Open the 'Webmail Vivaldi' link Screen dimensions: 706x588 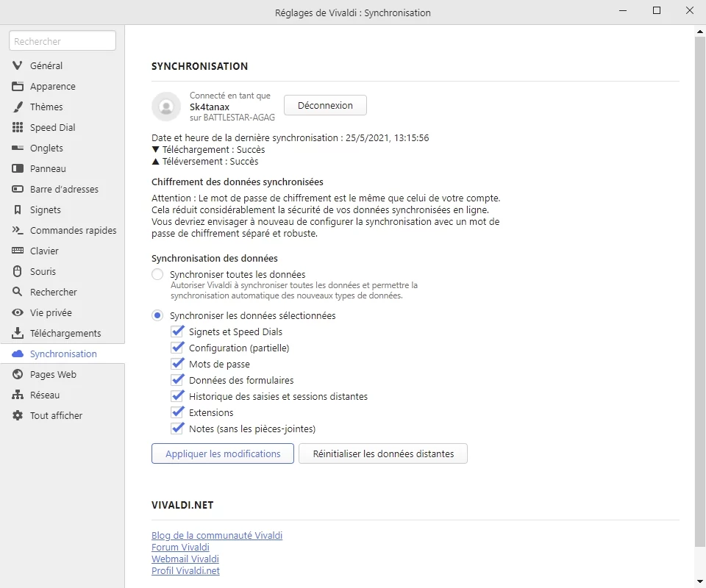click(x=185, y=559)
